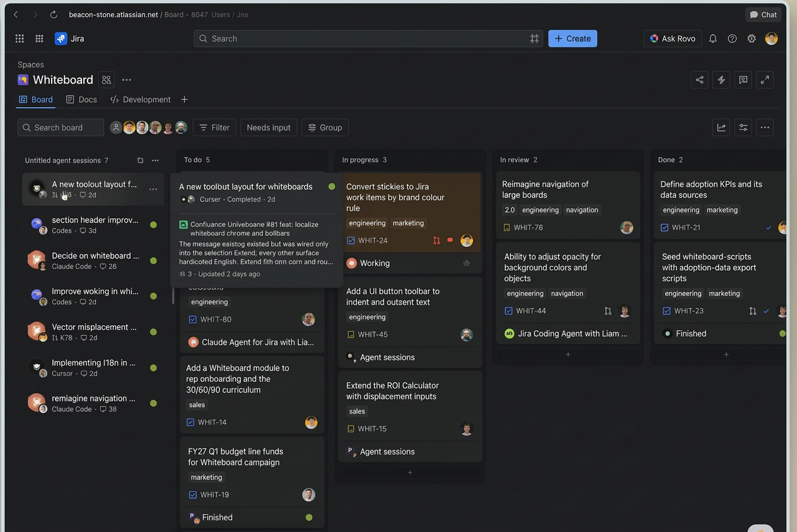
Task: Select 'Decide on whiteboard' session
Action: pos(93,260)
